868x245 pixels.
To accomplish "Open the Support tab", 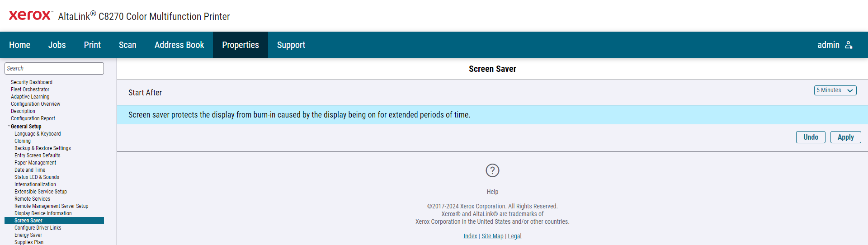I will (291, 45).
